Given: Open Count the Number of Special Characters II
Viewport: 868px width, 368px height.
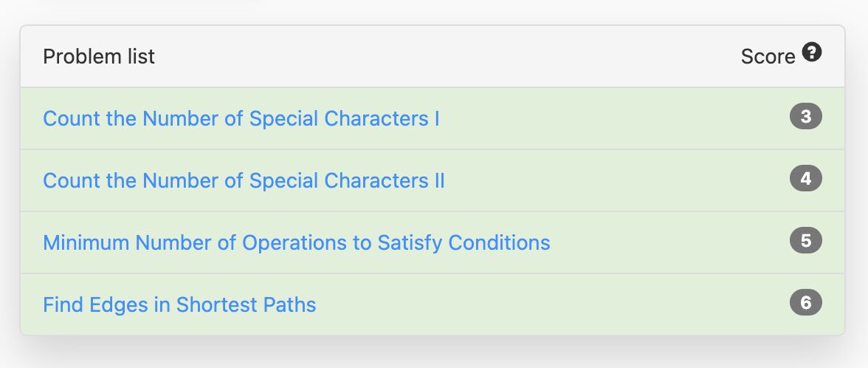Looking at the screenshot, I should coord(244,180).
